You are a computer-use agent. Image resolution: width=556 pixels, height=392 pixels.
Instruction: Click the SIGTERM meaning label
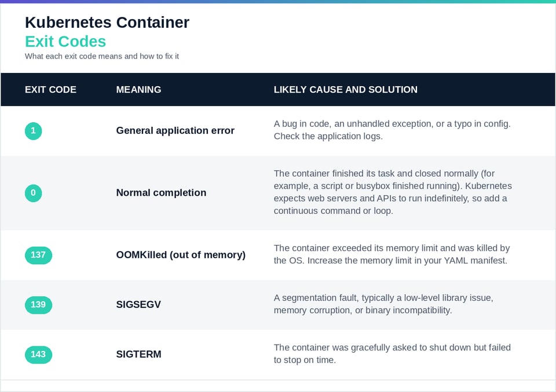[x=138, y=354]
